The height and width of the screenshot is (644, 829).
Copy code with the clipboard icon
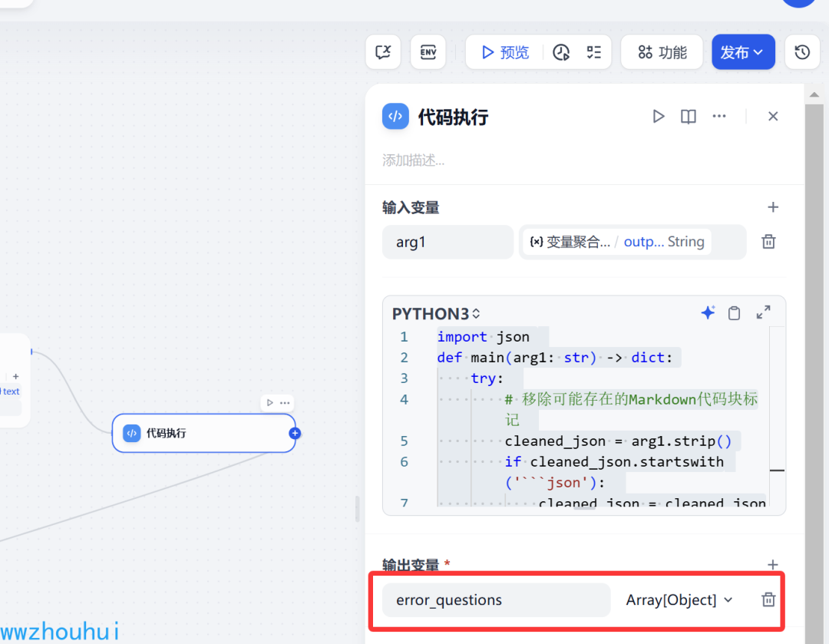[x=734, y=313]
